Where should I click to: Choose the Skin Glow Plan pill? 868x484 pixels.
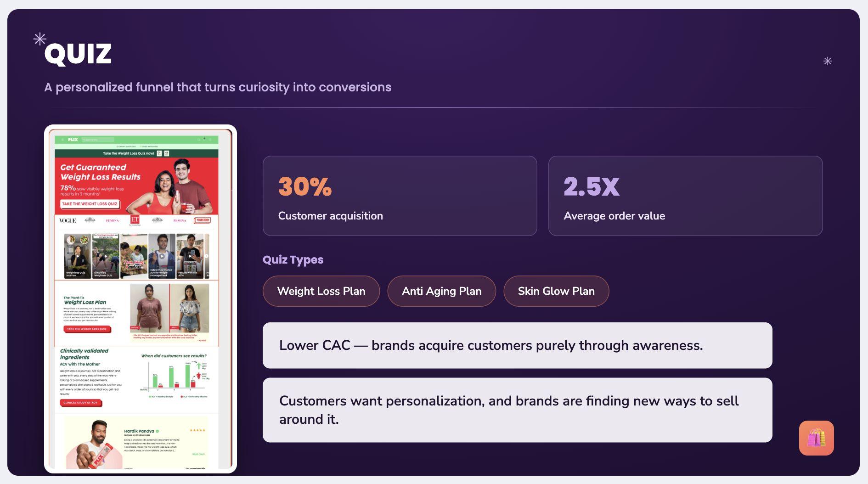coord(556,291)
